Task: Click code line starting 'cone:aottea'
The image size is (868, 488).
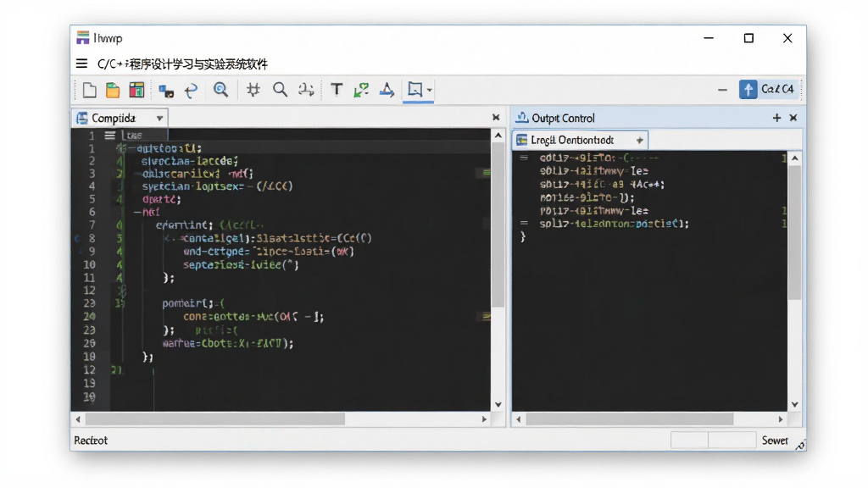Action: click(x=253, y=317)
